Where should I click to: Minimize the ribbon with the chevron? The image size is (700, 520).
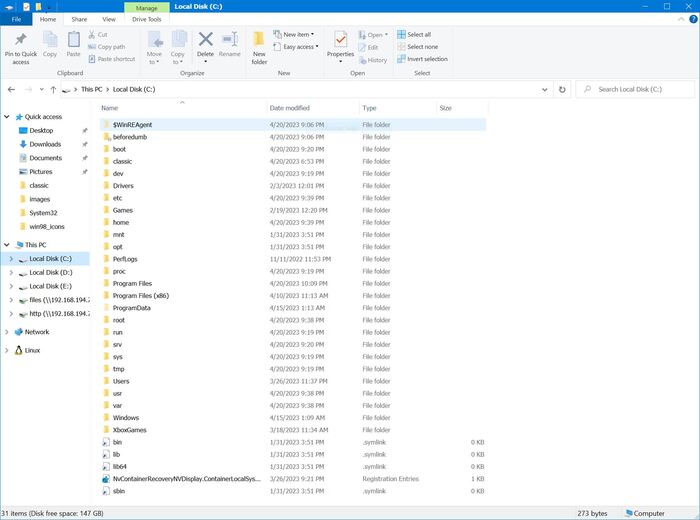point(681,19)
